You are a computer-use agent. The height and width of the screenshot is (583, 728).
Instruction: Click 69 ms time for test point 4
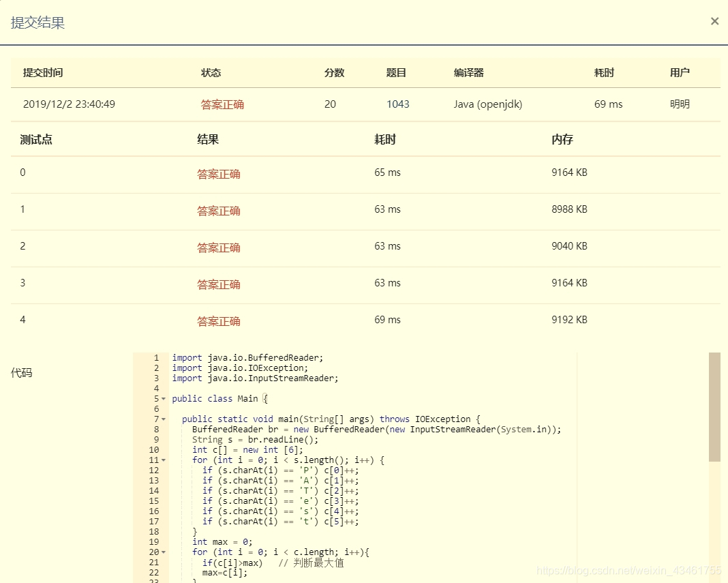click(387, 320)
